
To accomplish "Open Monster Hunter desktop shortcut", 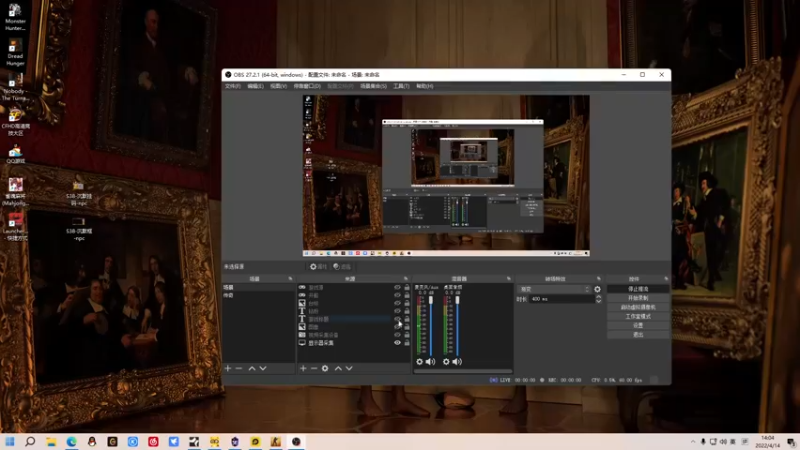I will click(x=15, y=17).
